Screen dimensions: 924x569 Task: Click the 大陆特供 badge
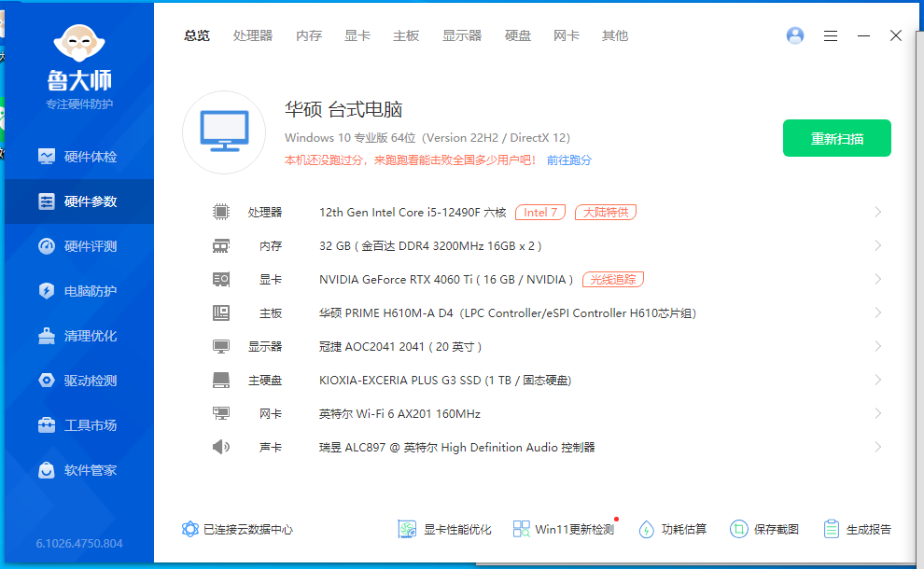(x=606, y=212)
